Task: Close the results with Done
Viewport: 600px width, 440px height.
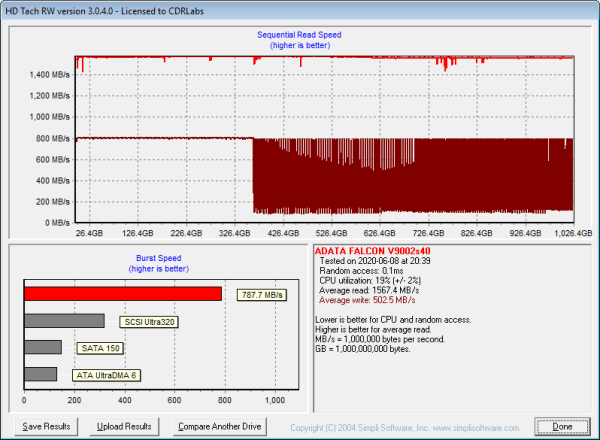Action: 562,426
